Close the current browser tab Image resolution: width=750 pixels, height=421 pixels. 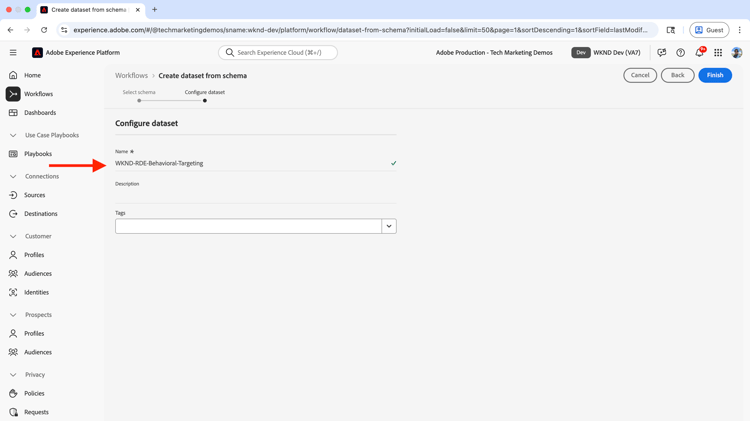click(137, 10)
